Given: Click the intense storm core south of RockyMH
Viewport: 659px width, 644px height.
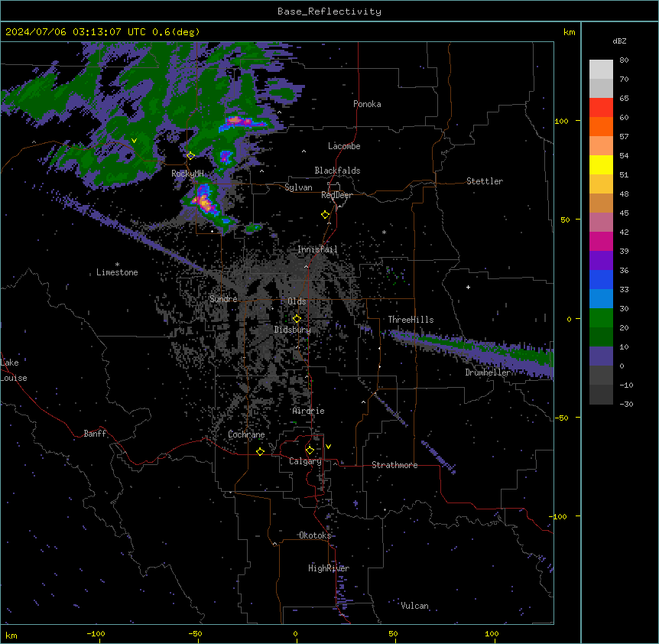Looking at the screenshot, I should coord(204,203).
